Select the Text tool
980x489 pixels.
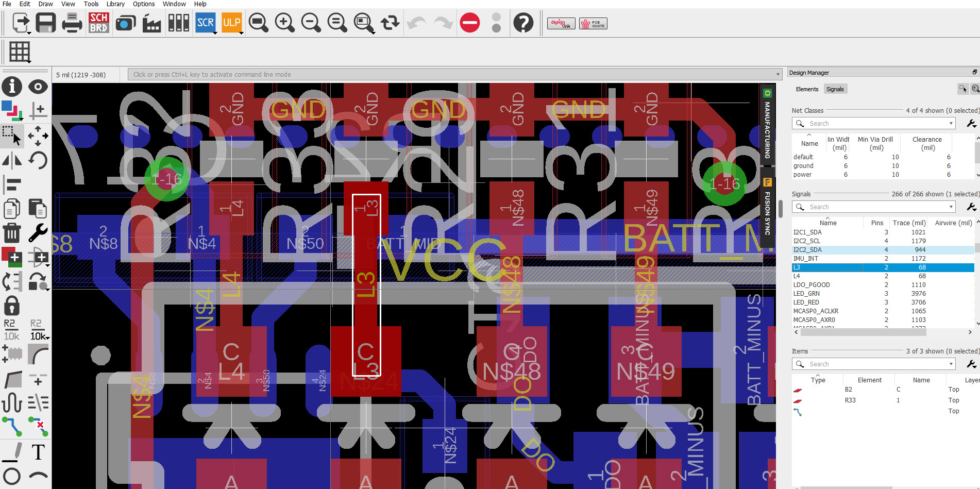[38, 451]
